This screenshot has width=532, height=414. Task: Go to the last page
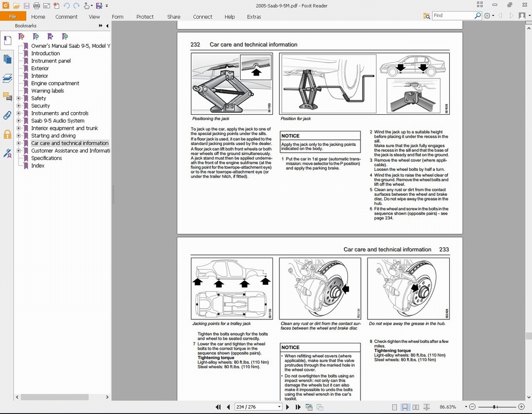(x=298, y=407)
